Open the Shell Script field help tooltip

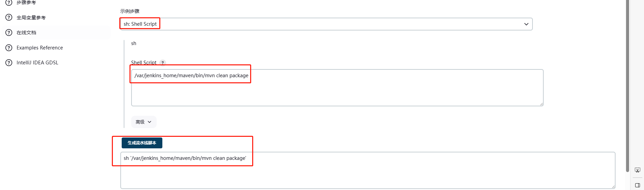click(163, 63)
